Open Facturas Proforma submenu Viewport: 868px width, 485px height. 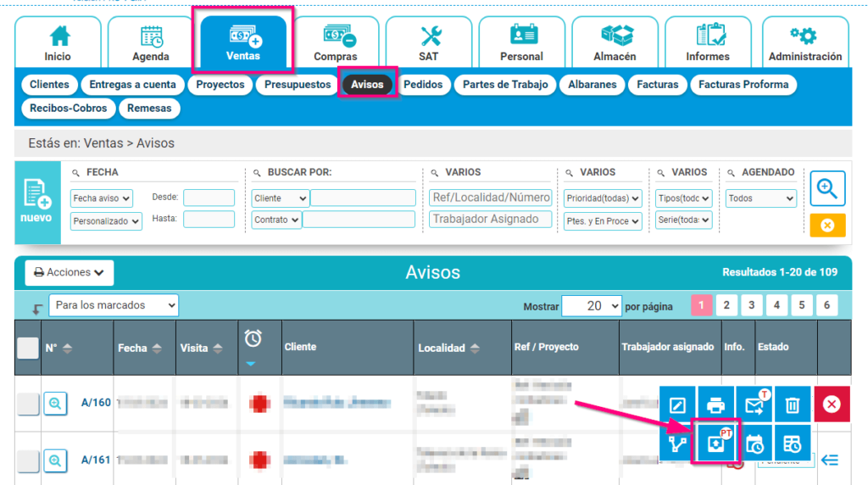click(x=743, y=85)
